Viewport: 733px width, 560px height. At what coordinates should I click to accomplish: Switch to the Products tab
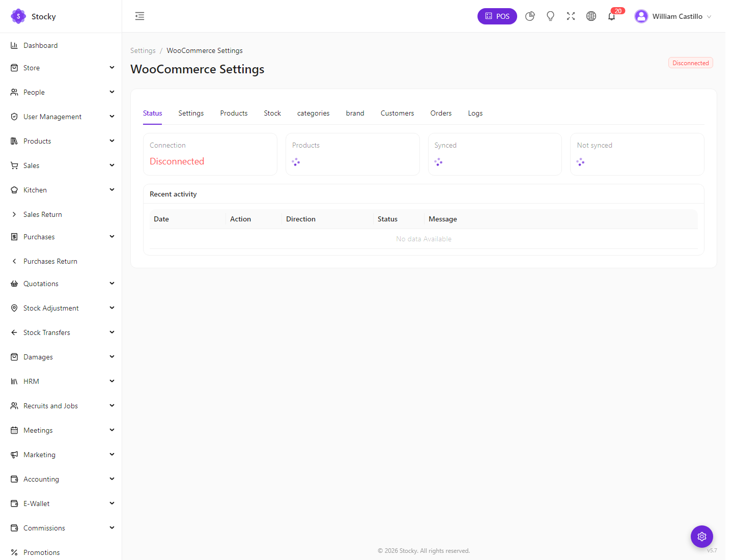point(234,113)
